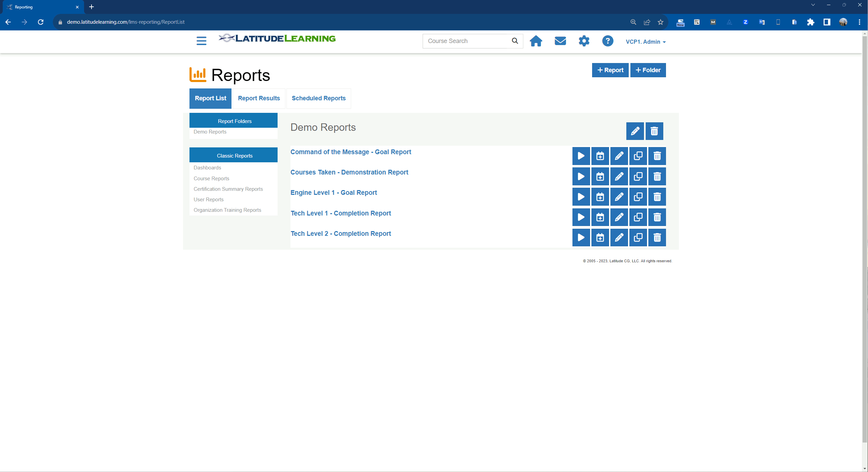Open Chrome extensions puzzle icon
Screen dimensions: 868x472
[810, 22]
